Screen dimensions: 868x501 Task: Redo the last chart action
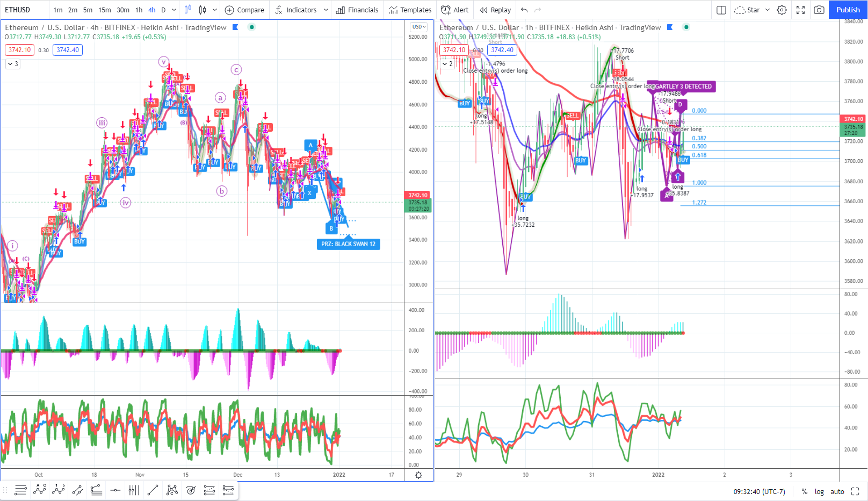coord(538,10)
